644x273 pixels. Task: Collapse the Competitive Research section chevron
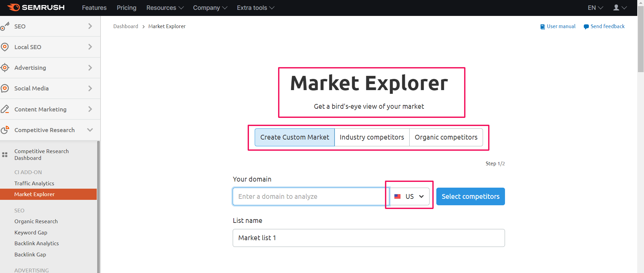(x=90, y=130)
